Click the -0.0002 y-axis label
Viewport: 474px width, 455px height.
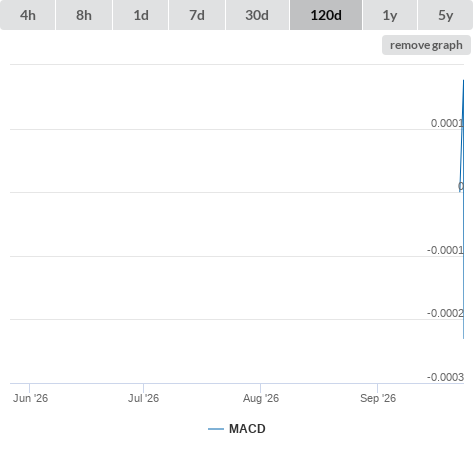click(445, 313)
